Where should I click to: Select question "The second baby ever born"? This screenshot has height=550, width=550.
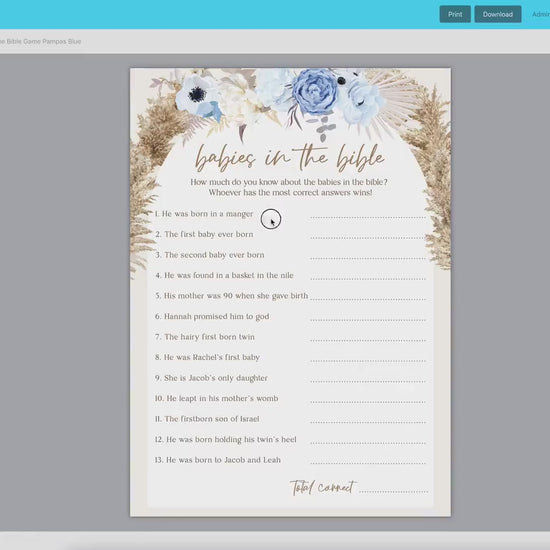coord(210,255)
